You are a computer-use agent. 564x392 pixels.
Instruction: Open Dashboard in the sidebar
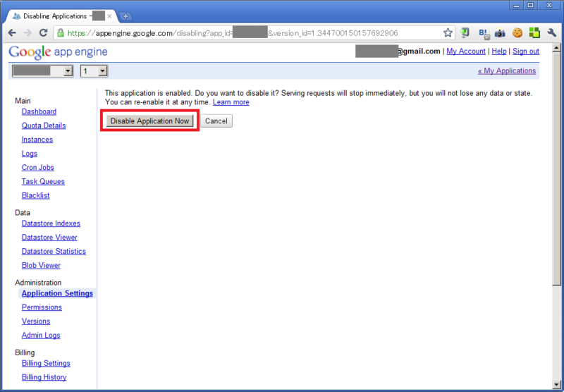pyautogui.click(x=39, y=111)
